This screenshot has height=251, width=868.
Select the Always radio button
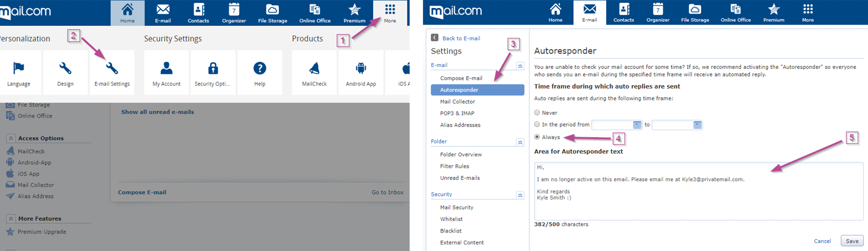pos(537,137)
